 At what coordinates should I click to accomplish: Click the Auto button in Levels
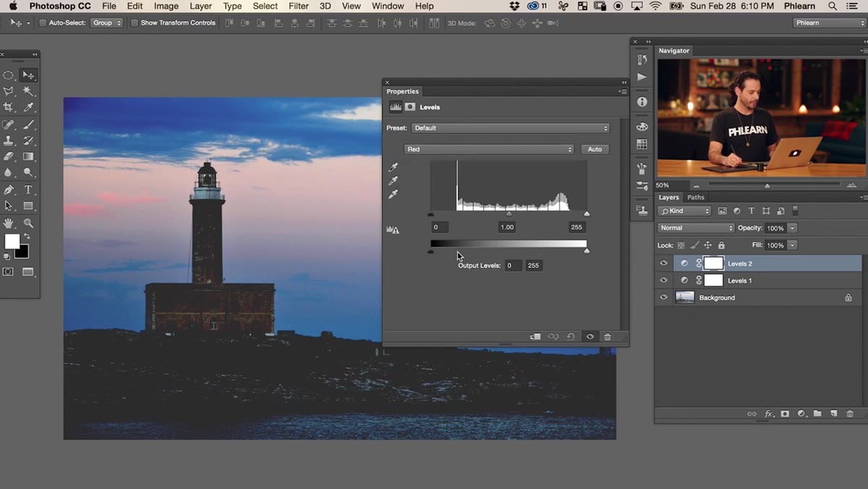click(595, 149)
